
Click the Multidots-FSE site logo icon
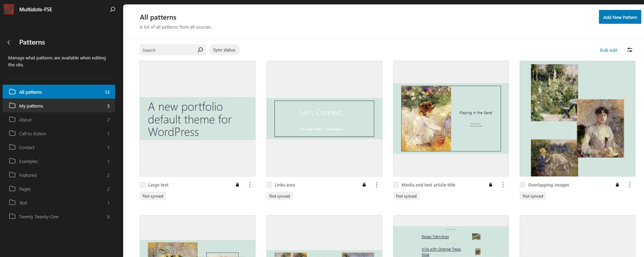[x=8, y=9]
